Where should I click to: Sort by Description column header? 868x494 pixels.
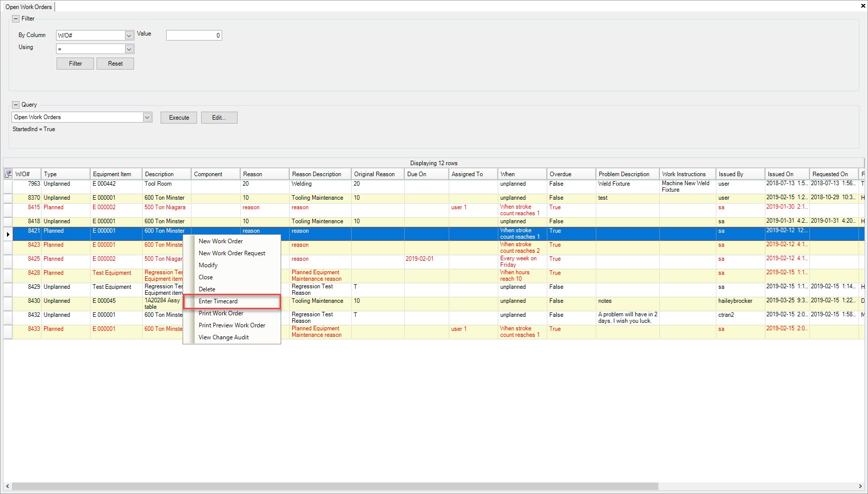(x=167, y=174)
